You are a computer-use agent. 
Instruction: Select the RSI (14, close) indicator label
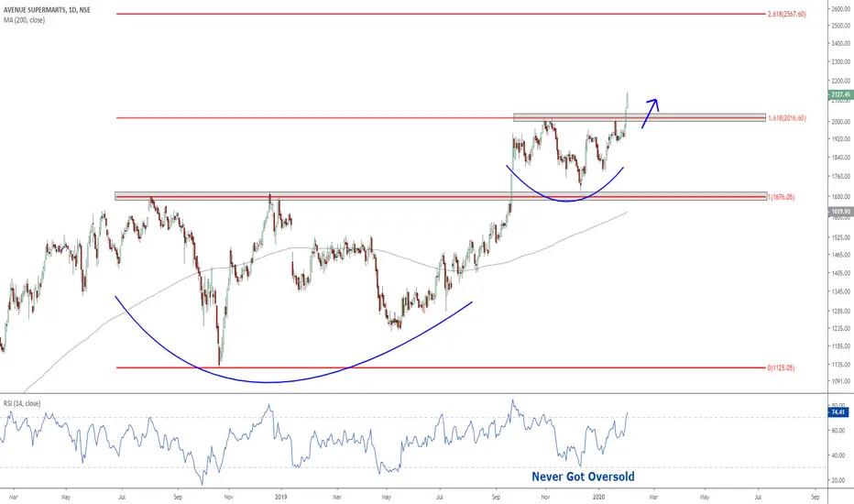[x=22, y=403]
